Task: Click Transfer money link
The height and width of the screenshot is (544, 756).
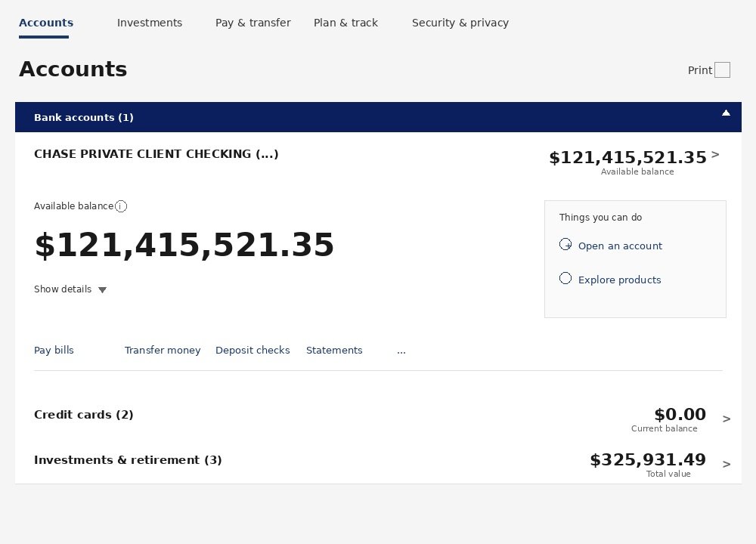Action: (x=163, y=351)
